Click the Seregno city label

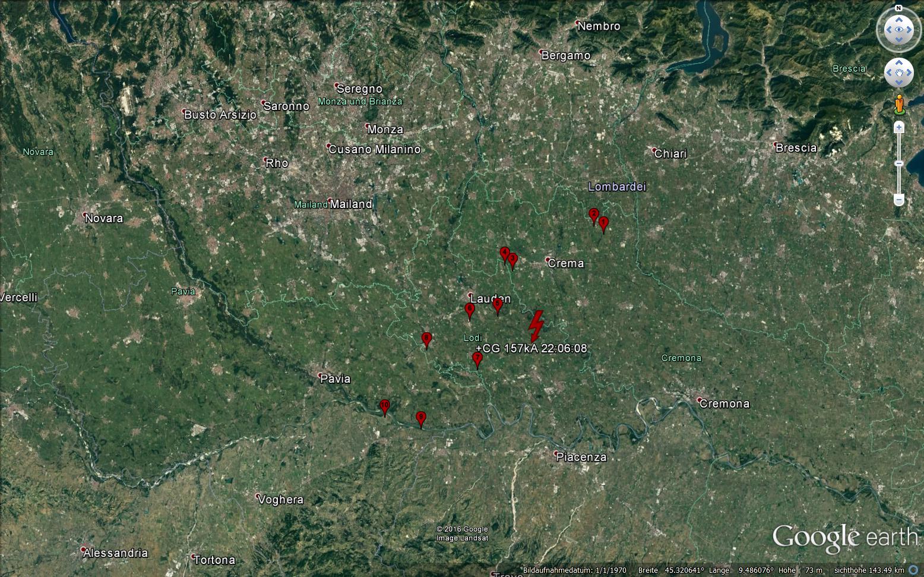click(x=359, y=89)
